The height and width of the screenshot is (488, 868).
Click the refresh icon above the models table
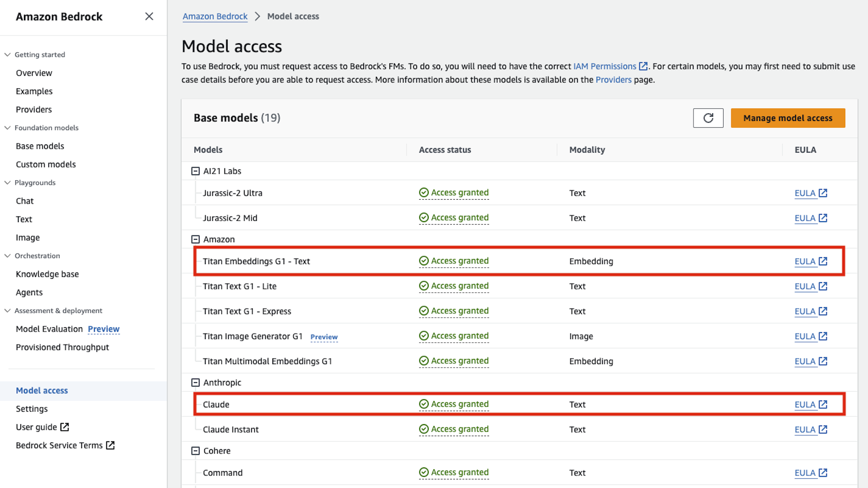tap(708, 118)
